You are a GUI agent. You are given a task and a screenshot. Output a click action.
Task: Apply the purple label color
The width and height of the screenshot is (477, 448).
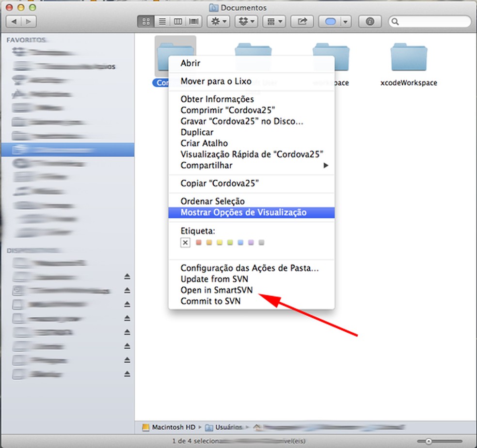251,243
